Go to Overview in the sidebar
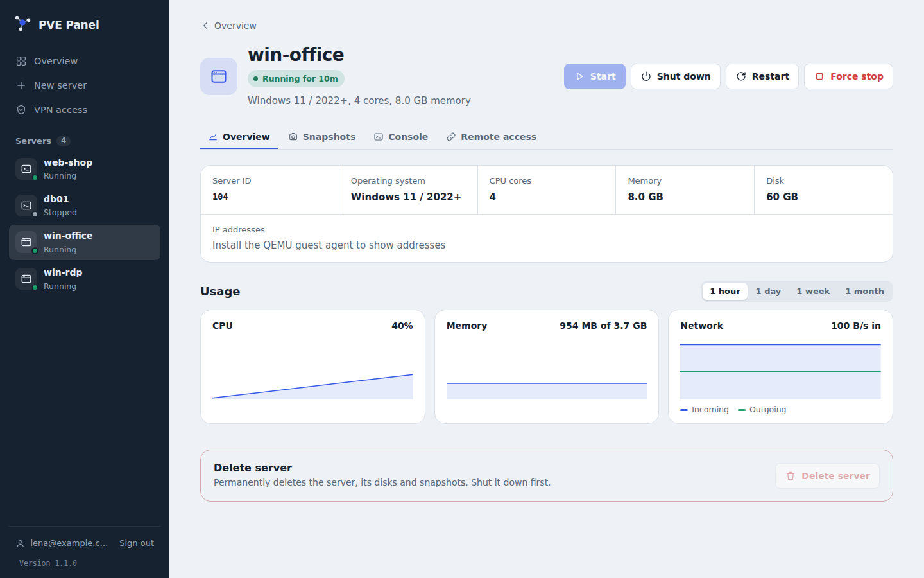The width and height of the screenshot is (924, 578). coord(85,61)
